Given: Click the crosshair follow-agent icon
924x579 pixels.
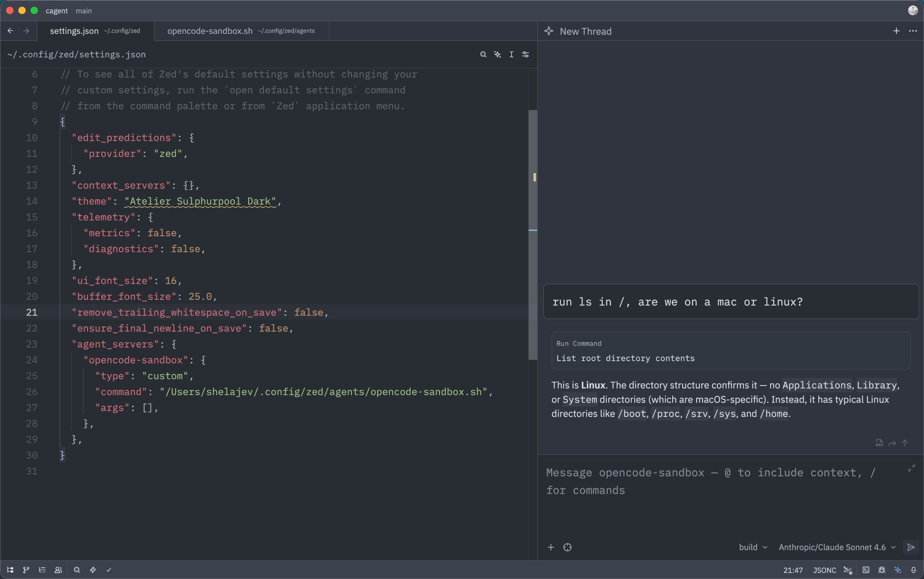Looking at the screenshot, I should tap(568, 547).
